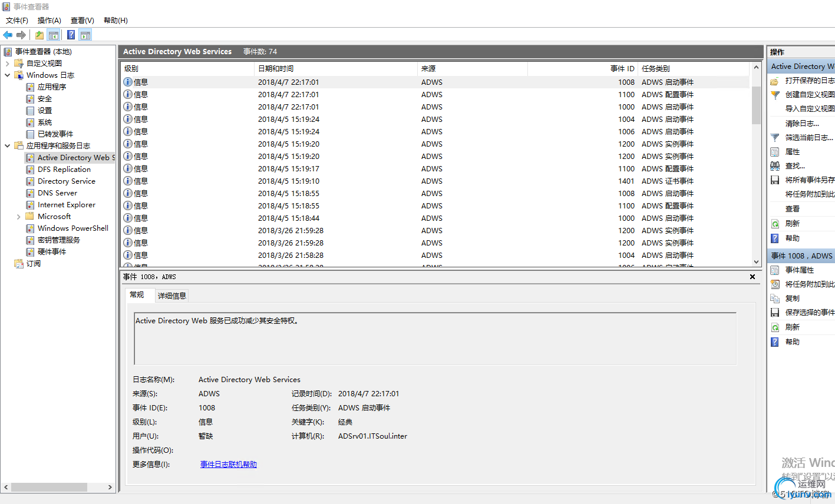Click the Back arrow toolbar icon
The width and height of the screenshot is (835, 504).
[x=8, y=35]
